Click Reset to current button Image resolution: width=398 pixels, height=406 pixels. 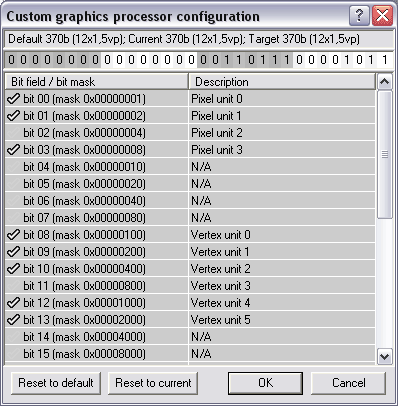click(153, 383)
